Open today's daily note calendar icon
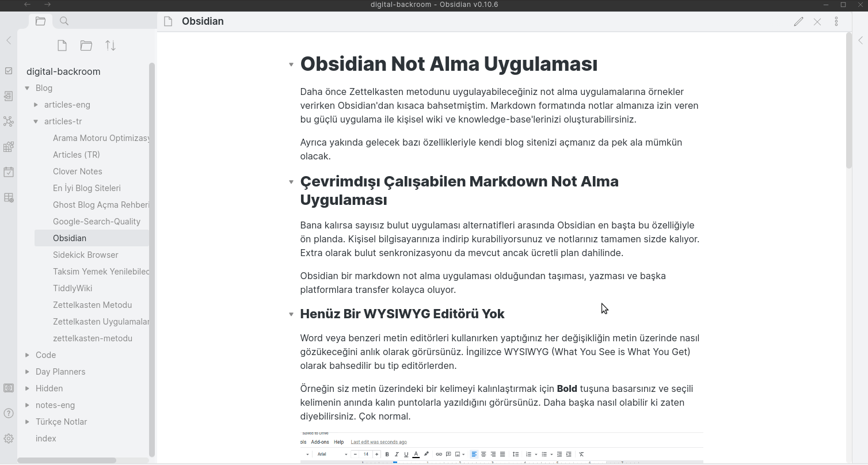The width and height of the screenshot is (868, 465). pos(9,172)
